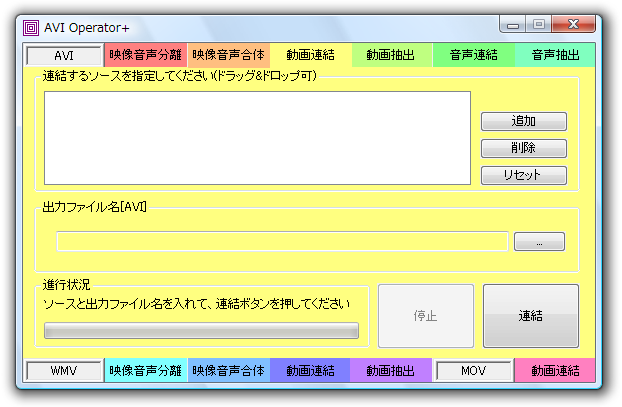Select the cyan 映像音声分離 WMV tab
622x407 pixels.
(x=146, y=371)
